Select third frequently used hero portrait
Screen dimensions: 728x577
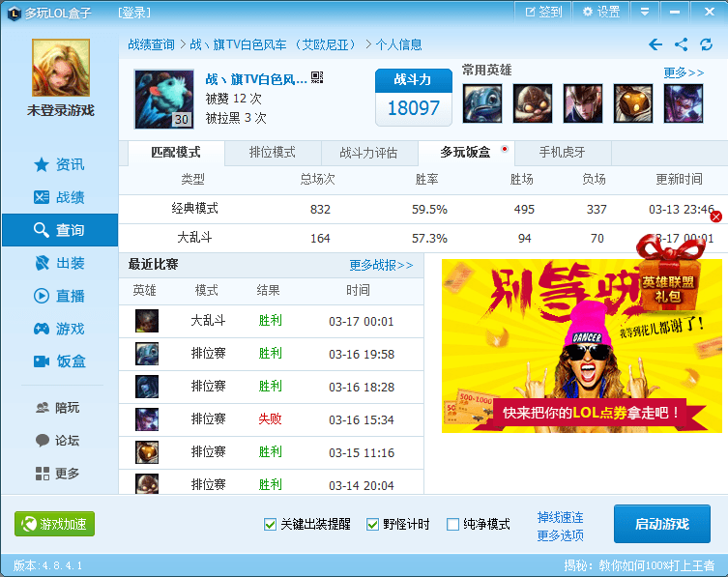click(583, 103)
